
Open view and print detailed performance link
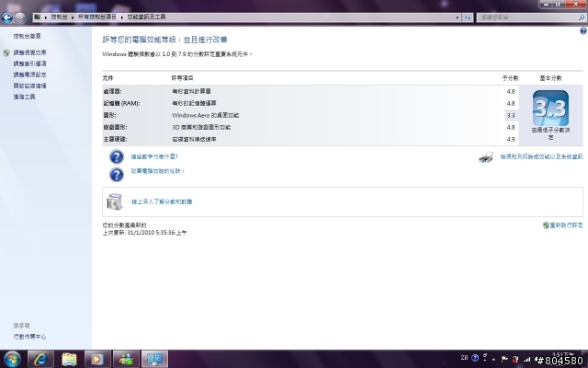[x=541, y=156]
